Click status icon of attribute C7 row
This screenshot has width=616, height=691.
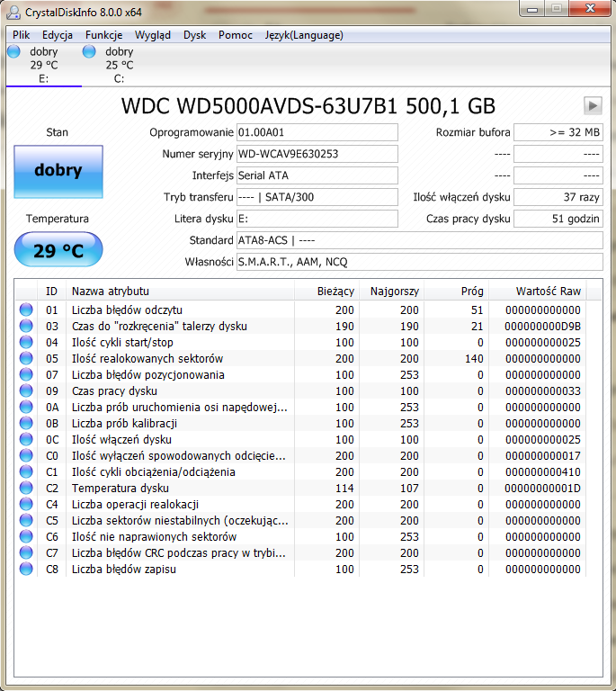(26, 552)
